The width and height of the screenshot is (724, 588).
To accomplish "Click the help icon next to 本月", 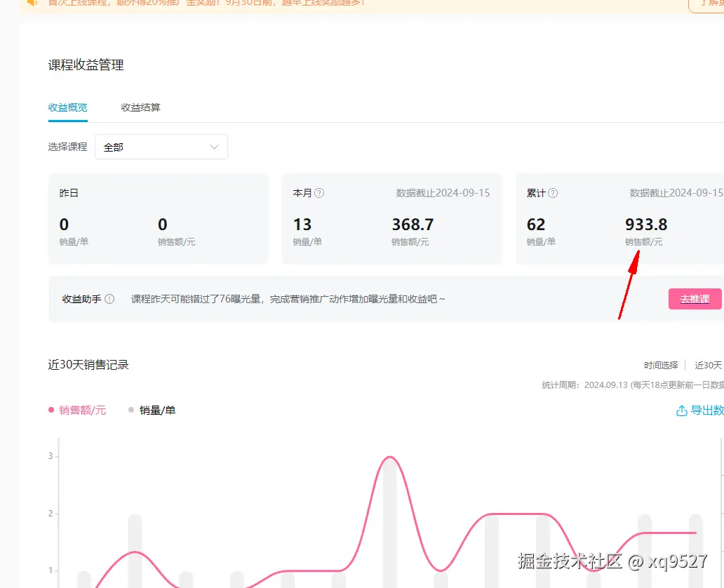I will [319, 193].
